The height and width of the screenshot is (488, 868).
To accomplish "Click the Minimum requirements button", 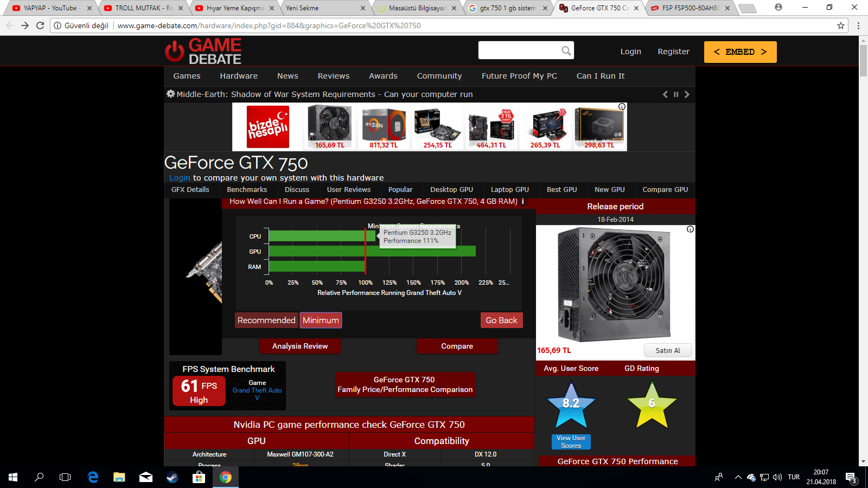I will [321, 320].
